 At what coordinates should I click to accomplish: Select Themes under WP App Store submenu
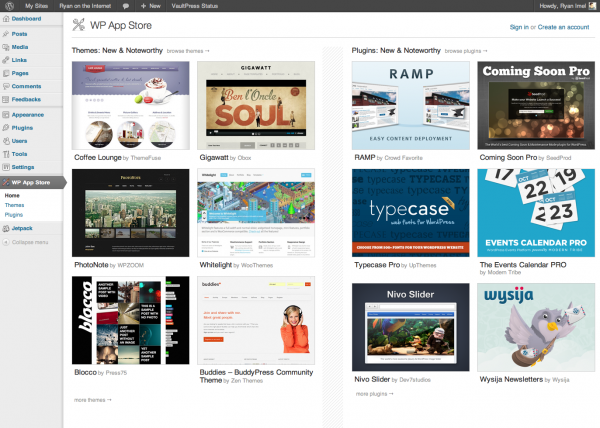[x=15, y=205]
